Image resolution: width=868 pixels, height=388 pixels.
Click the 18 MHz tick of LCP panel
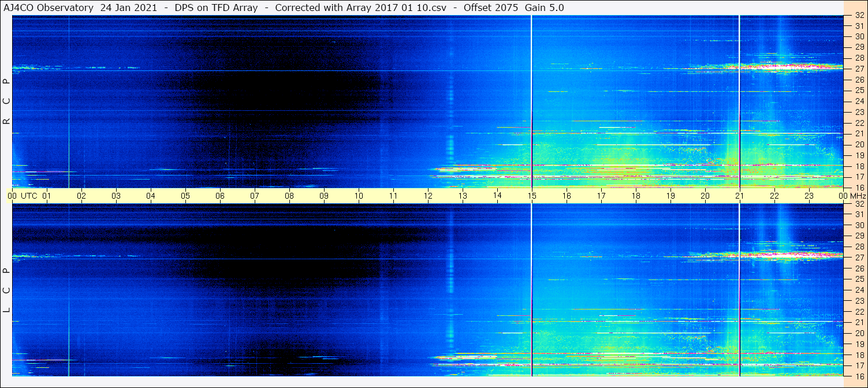click(x=859, y=355)
